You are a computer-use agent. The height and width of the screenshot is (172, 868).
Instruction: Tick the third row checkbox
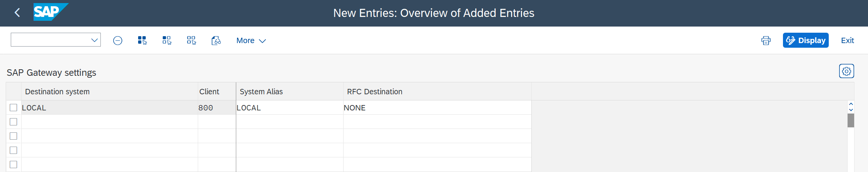click(x=13, y=136)
